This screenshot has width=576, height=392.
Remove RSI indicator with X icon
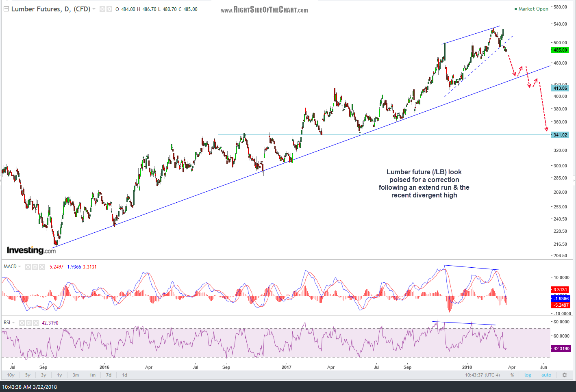(36, 323)
